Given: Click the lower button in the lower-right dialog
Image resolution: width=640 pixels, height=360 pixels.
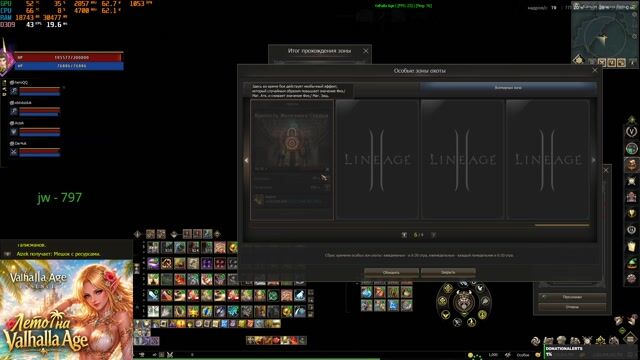Looking at the screenshot, I should pos(572,307).
